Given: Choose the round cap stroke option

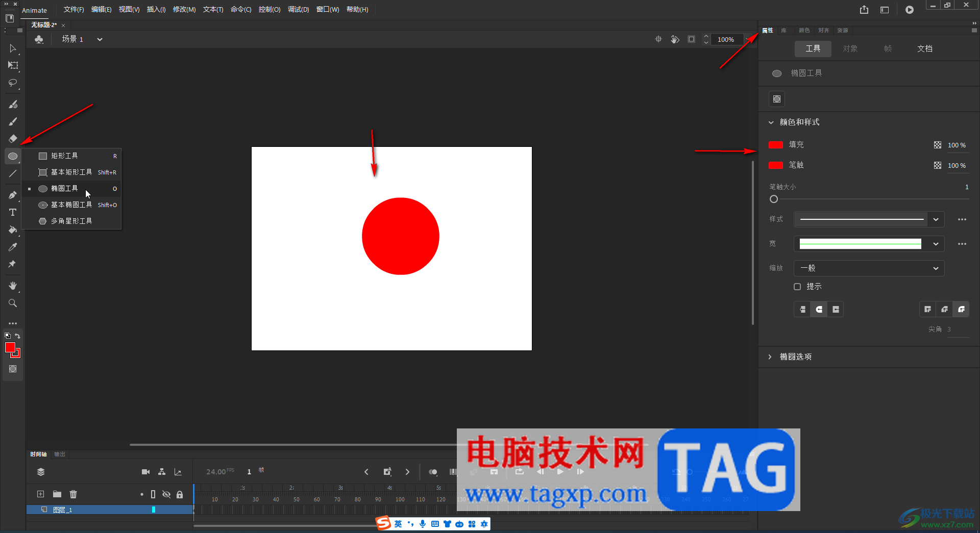Looking at the screenshot, I should pos(819,309).
